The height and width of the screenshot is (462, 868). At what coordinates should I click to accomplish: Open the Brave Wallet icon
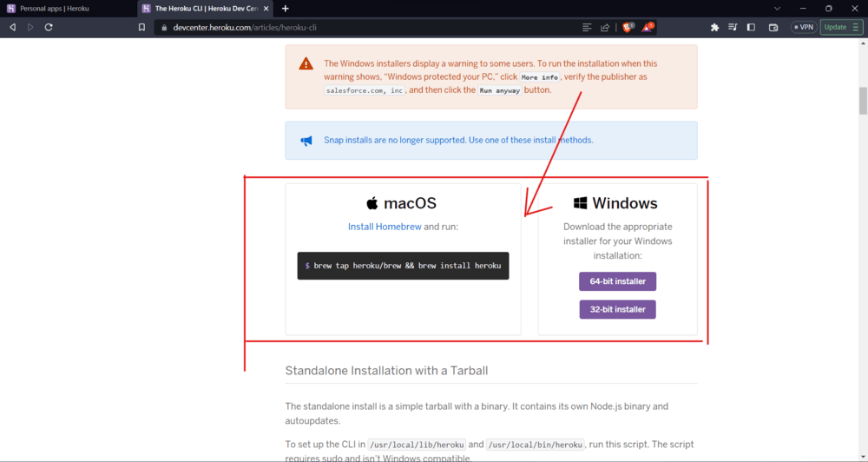coord(774,27)
